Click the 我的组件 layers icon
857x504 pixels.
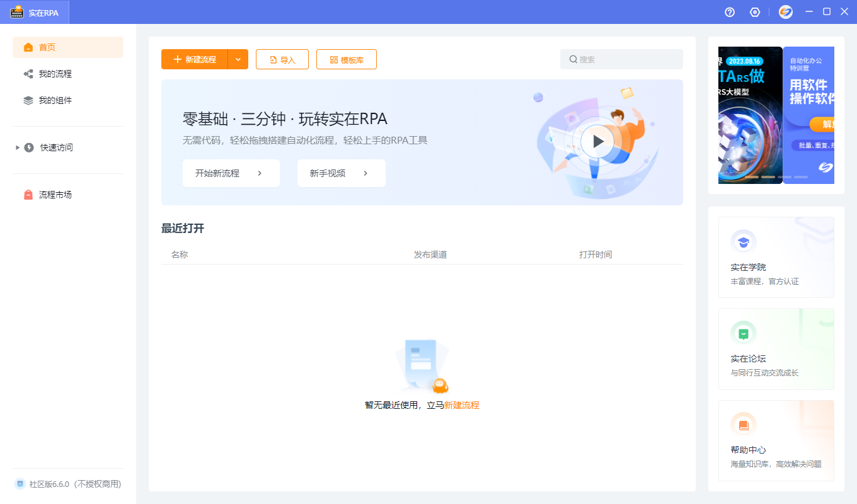(x=28, y=100)
